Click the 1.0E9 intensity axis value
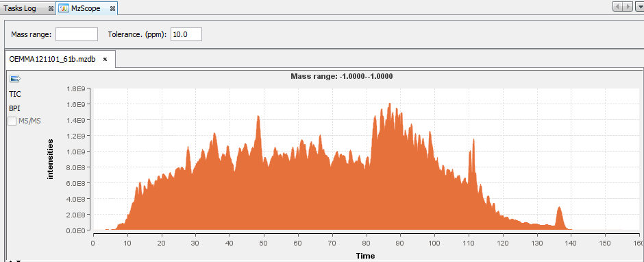644x262 pixels. tap(77, 152)
